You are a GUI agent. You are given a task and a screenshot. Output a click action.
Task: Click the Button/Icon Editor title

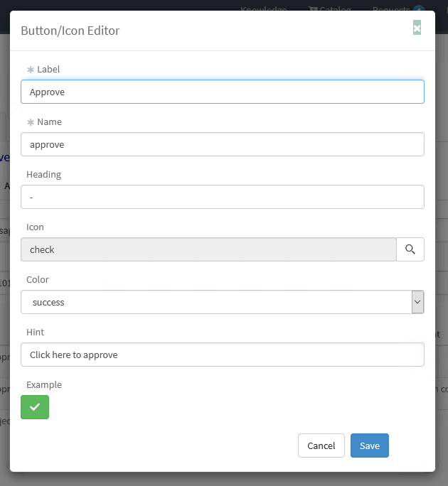click(70, 31)
